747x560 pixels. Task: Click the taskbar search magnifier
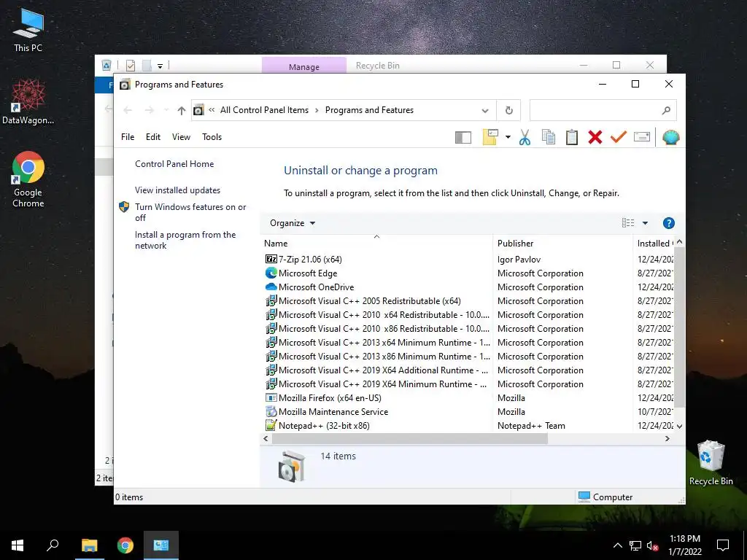point(53,545)
